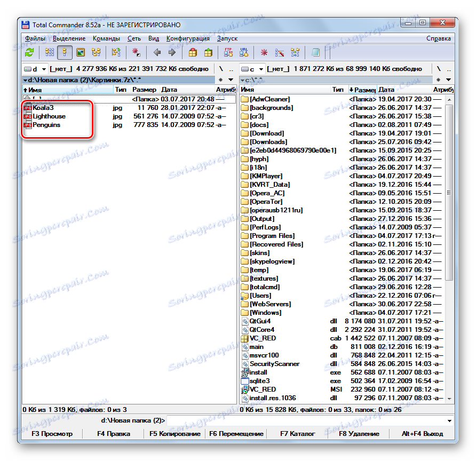The height and width of the screenshot is (461, 476).
Task: Open Файлы menu
Action: point(35,38)
